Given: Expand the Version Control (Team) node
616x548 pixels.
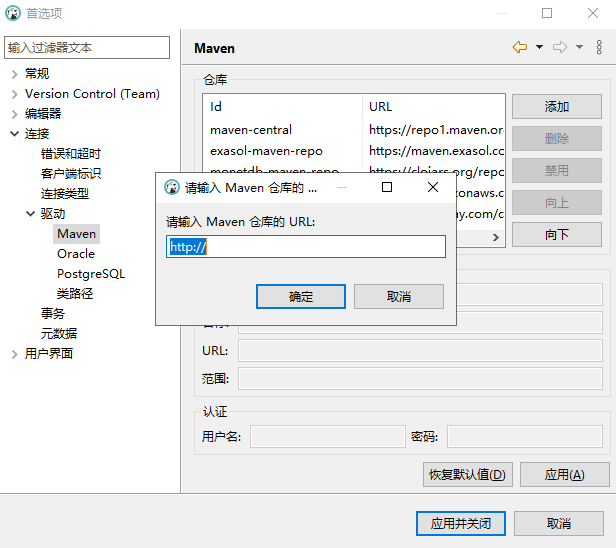Looking at the screenshot, I should point(15,94).
